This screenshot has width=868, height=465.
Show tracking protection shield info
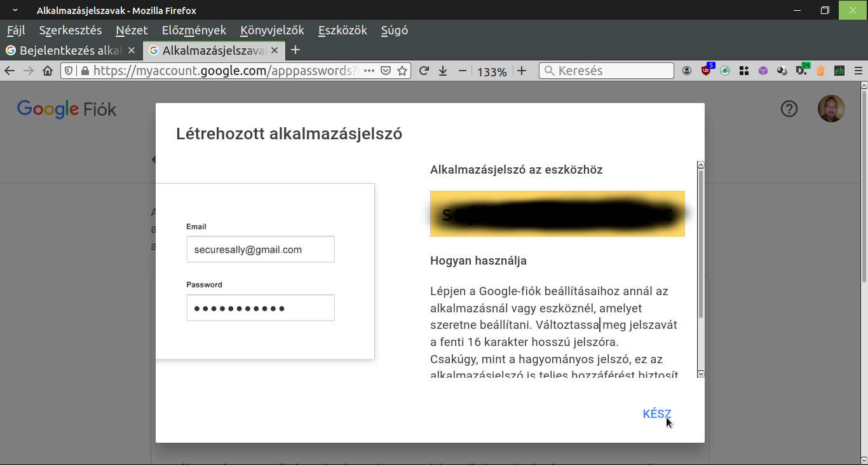[69, 71]
